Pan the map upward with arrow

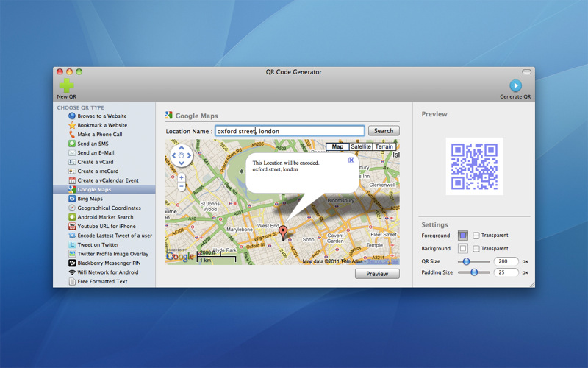tap(182, 148)
